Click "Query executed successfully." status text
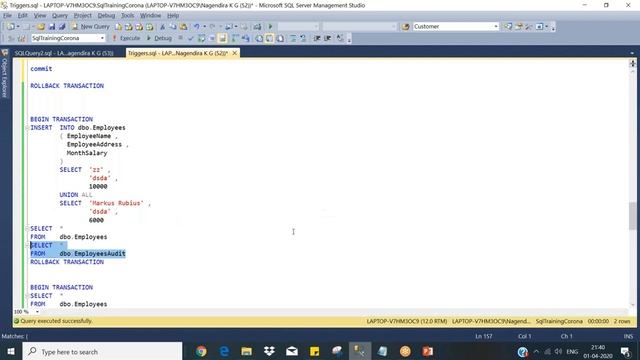Screen dimensions: 640x360 coord(56,321)
